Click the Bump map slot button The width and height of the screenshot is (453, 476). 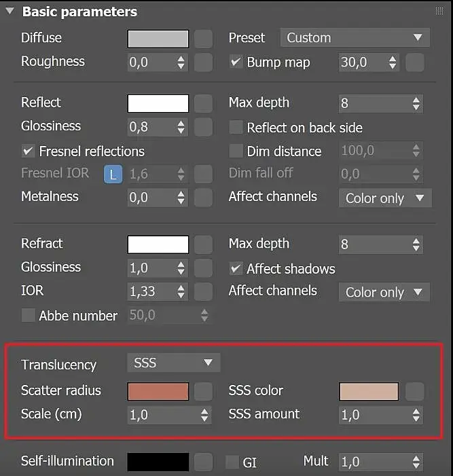(x=414, y=62)
